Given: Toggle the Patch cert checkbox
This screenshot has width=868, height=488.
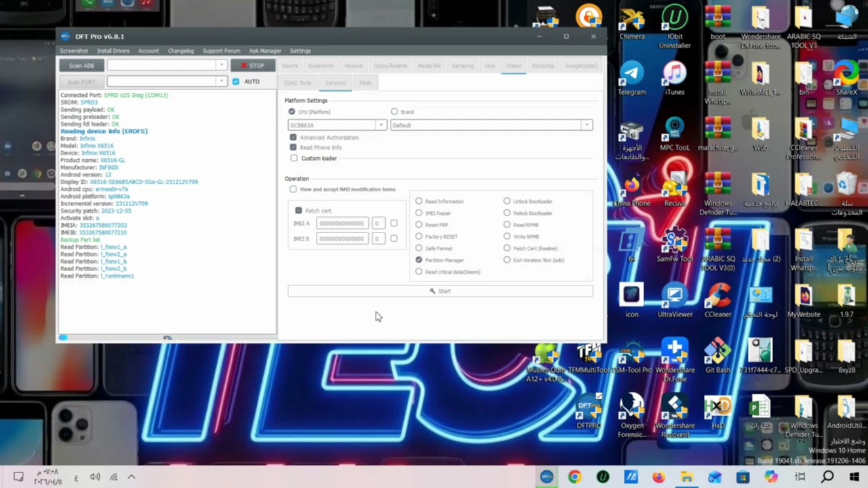Looking at the screenshot, I should 298,211.
